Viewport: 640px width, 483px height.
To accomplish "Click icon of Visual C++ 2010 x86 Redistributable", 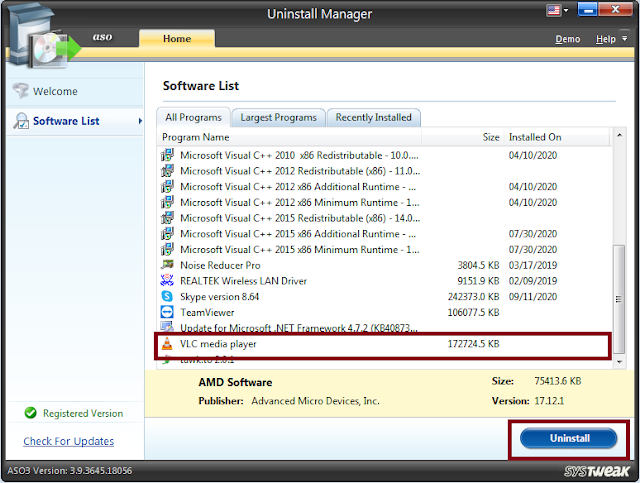I will 167,155.
